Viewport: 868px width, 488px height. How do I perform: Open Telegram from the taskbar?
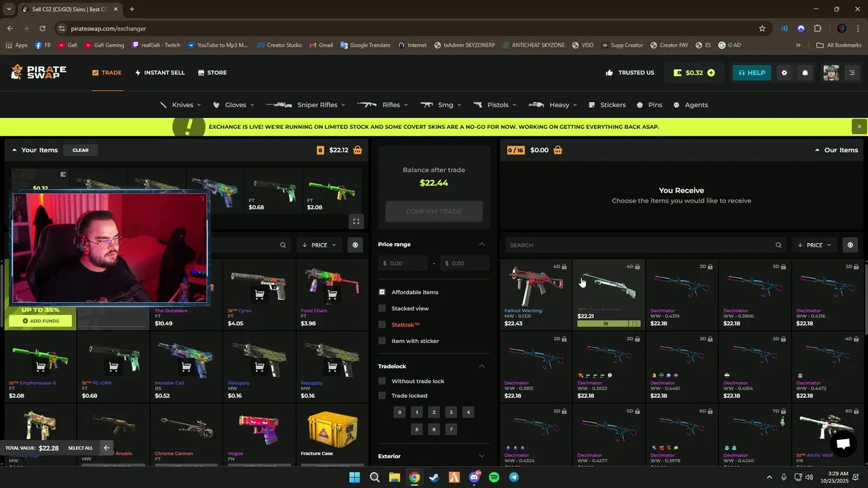coord(514,477)
